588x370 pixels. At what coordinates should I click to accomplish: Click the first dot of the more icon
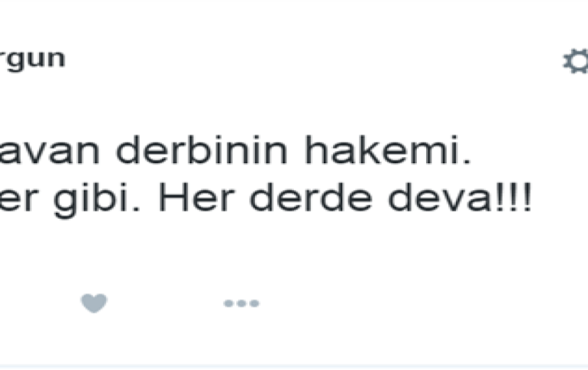click(x=228, y=304)
